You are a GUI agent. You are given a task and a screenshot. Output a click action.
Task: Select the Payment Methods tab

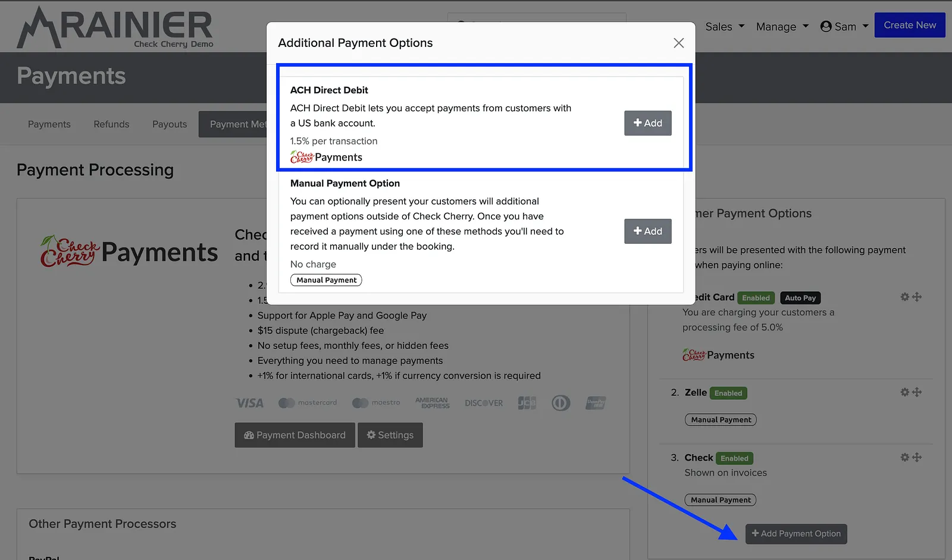[233, 124]
